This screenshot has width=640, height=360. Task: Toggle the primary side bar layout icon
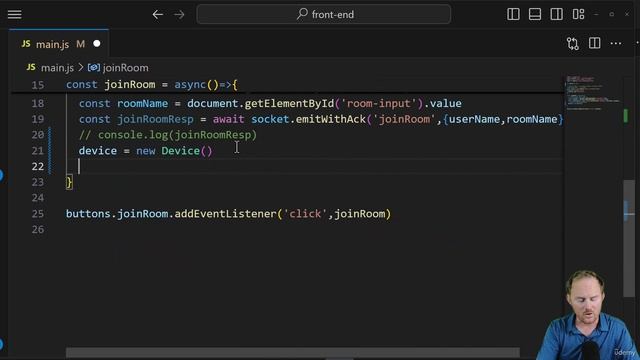click(x=513, y=14)
